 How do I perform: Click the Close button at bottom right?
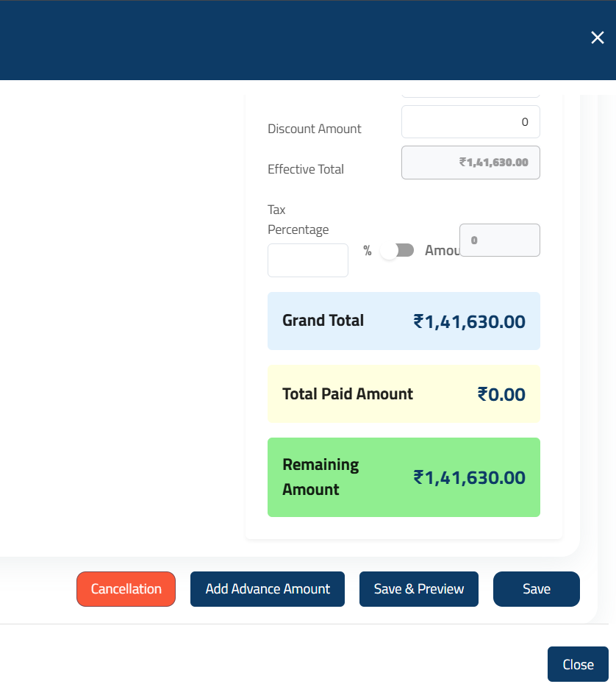pyautogui.click(x=578, y=664)
